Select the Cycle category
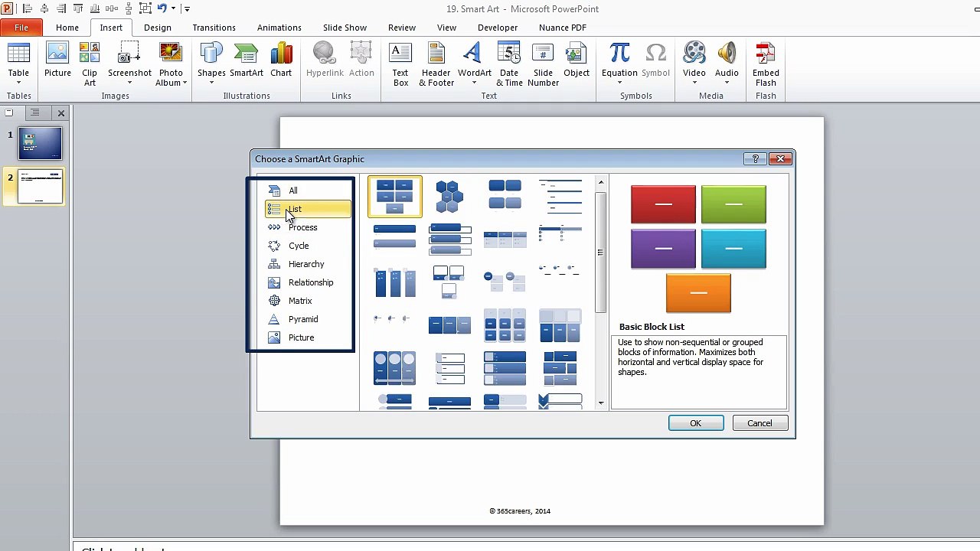Viewport: 980px width, 551px height. click(308, 246)
